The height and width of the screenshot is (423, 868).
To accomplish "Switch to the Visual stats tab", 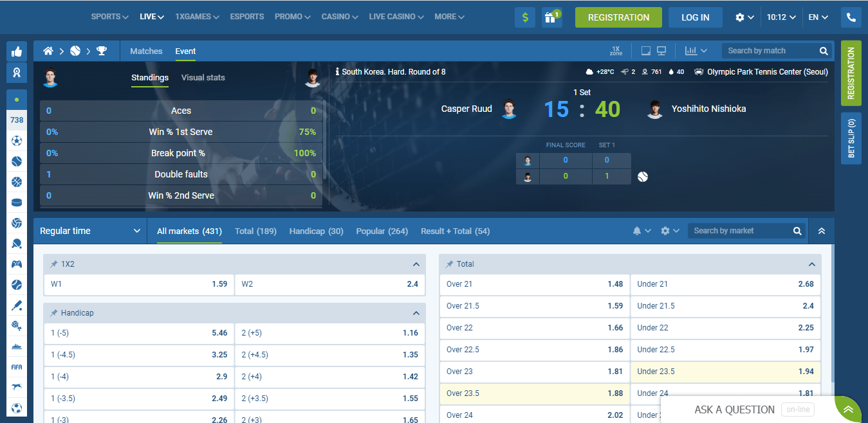I will pyautogui.click(x=203, y=78).
